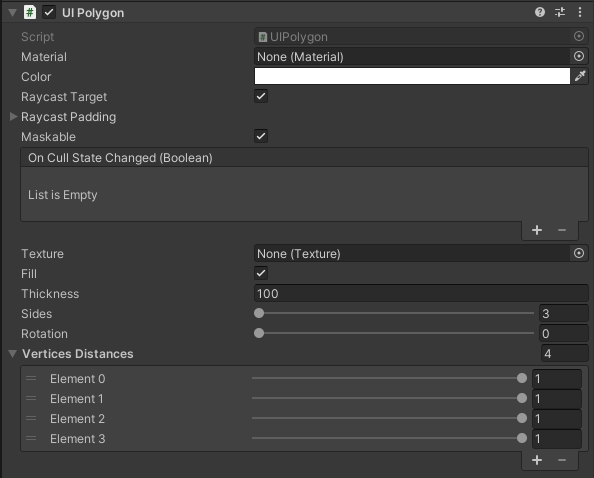This screenshot has height=478, width=594.
Task: Expand the Raycast Padding foldout
Action: [x=13, y=117]
